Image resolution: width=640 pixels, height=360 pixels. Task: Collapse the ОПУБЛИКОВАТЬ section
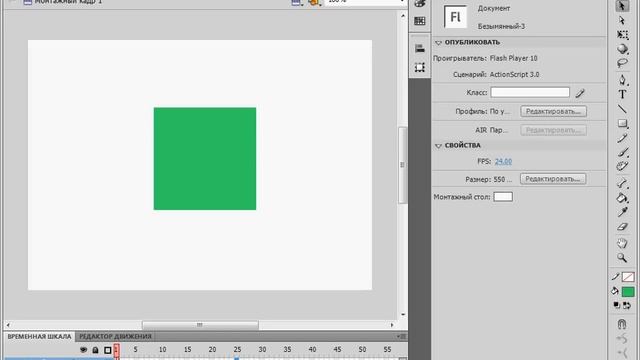438,42
